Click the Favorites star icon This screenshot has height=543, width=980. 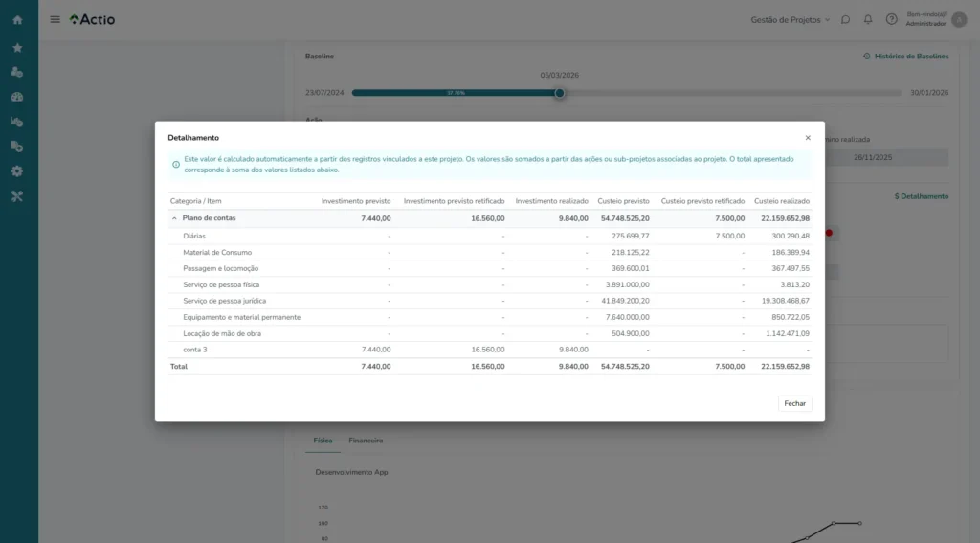pyautogui.click(x=17, y=47)
